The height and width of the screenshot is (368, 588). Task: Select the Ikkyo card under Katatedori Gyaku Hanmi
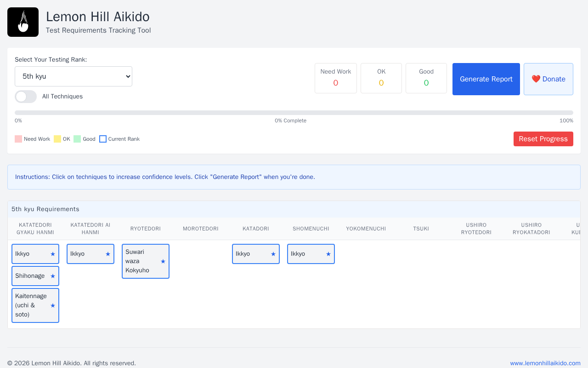pos(35,254)
